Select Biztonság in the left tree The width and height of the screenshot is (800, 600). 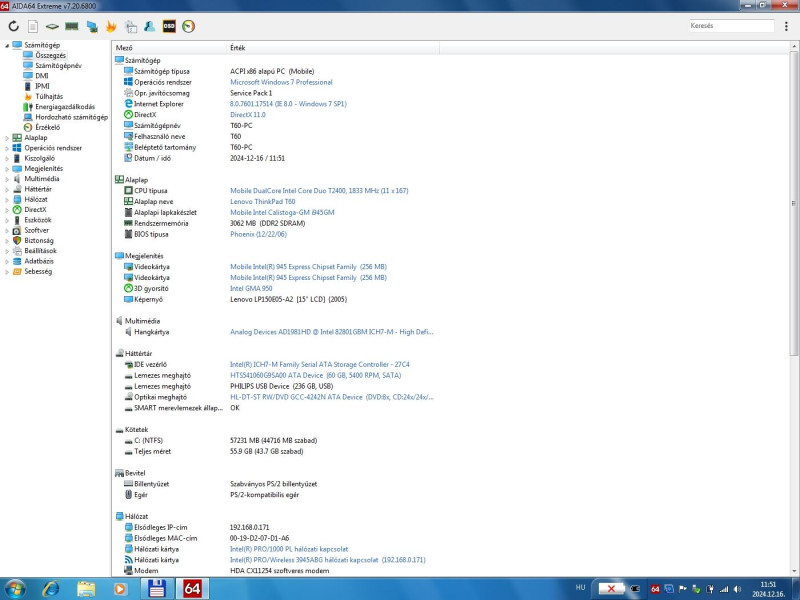pos(39,240)
